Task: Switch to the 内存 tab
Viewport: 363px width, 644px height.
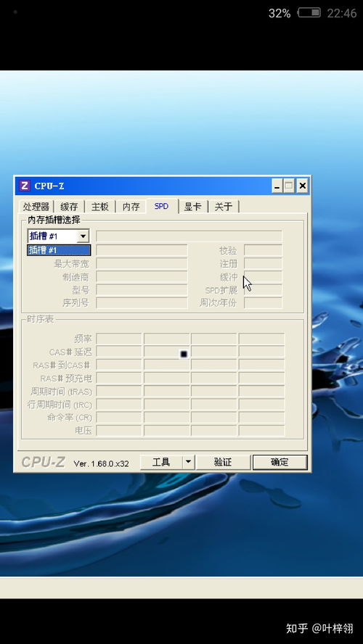Action: pos(131,207)
